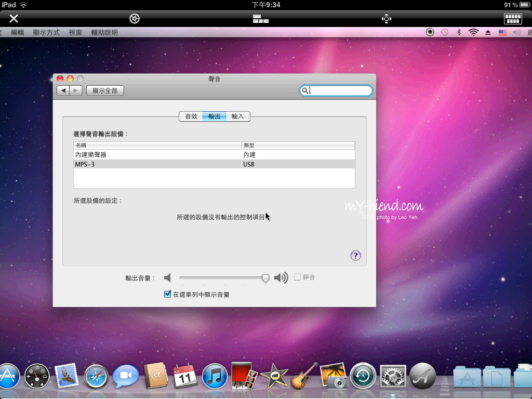Click the volume menu bar icon
This screenshot has width=532, height=399.
coord(516,32)
